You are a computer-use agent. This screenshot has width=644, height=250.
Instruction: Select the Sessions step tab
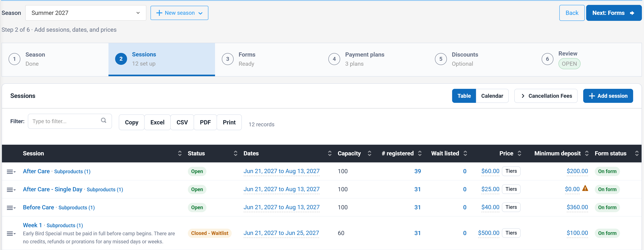tap(162, 59)
